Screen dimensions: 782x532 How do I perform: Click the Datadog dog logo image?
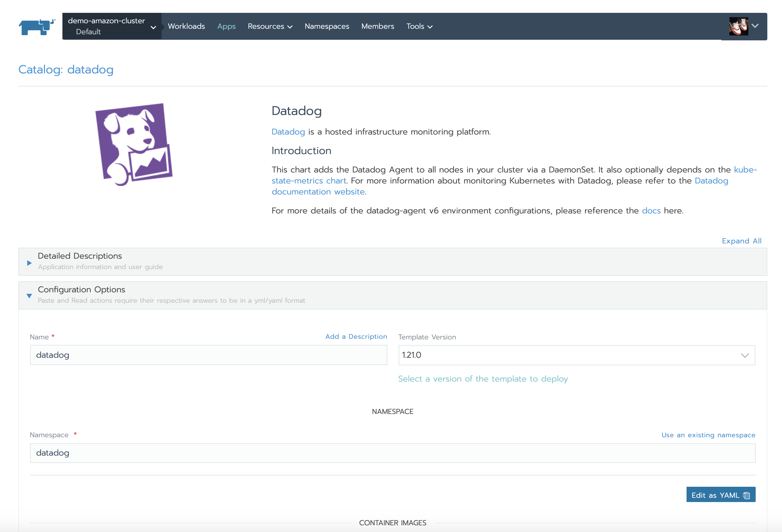coord(134,144)
